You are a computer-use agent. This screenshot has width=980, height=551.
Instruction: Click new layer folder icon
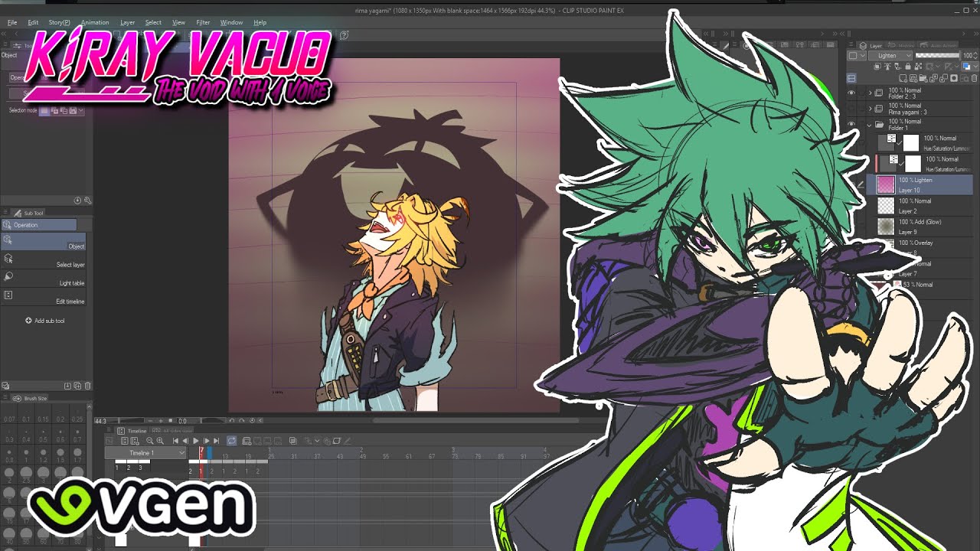click(923, 78)
